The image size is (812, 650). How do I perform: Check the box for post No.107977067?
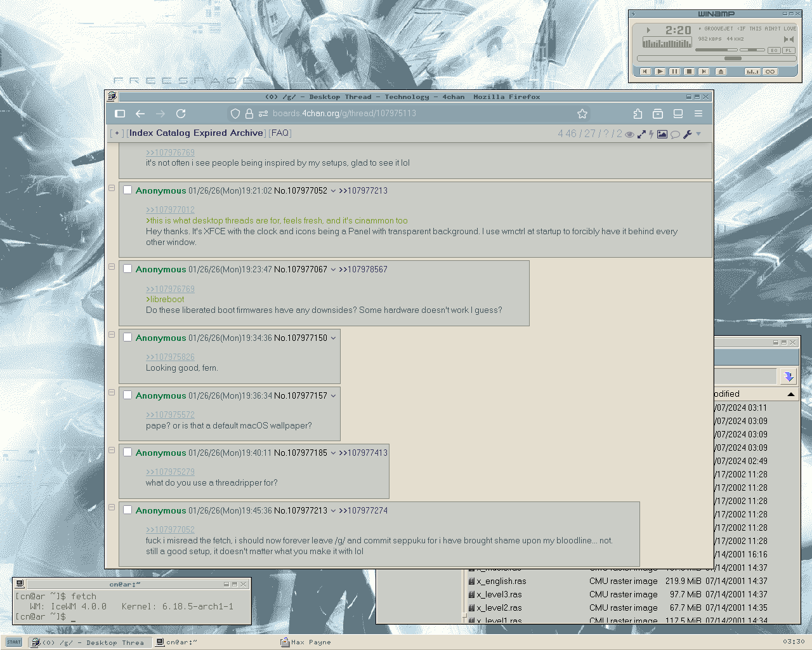[128, 269]
